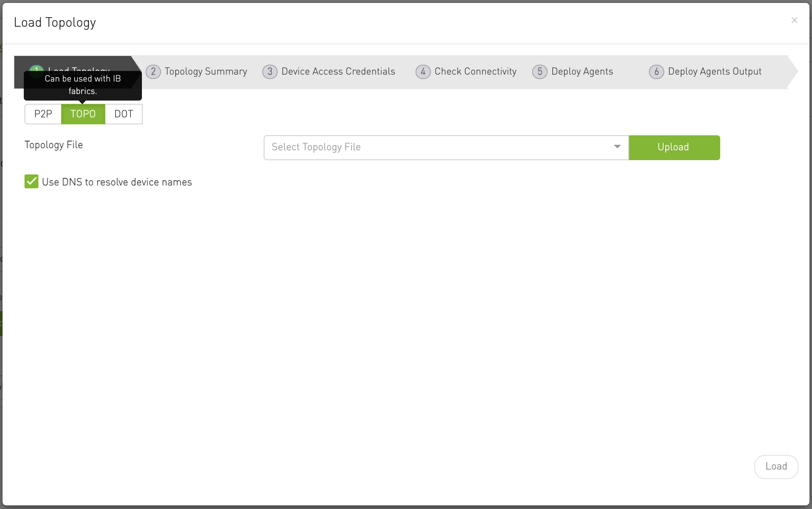The height and width of the screenshot is (509, 812).
Task: Close the Load Topology dialog
Action: pos(794,20)
